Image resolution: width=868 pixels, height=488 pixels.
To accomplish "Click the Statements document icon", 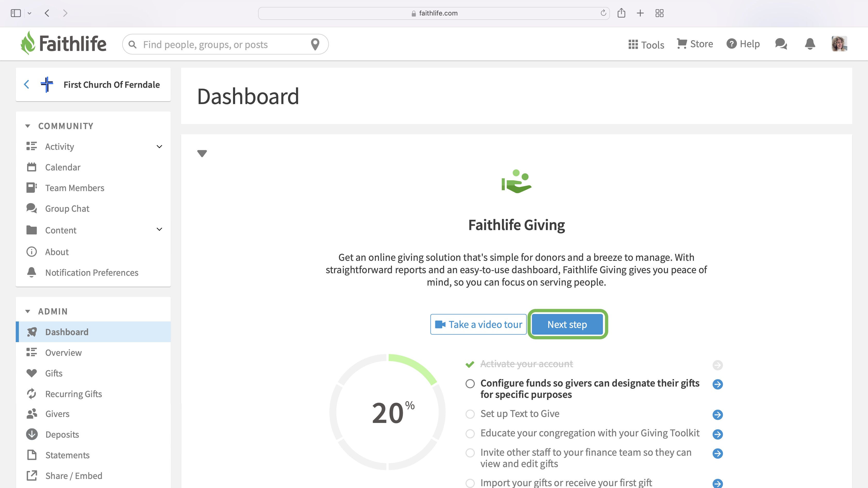I will coord(32,455).
